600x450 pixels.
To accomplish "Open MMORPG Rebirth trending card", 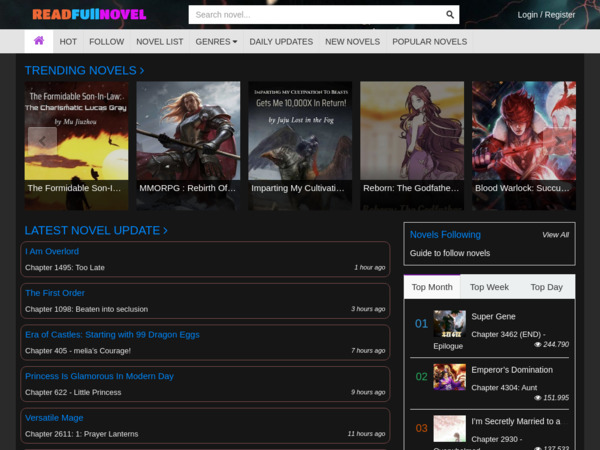I will (188, 145).
